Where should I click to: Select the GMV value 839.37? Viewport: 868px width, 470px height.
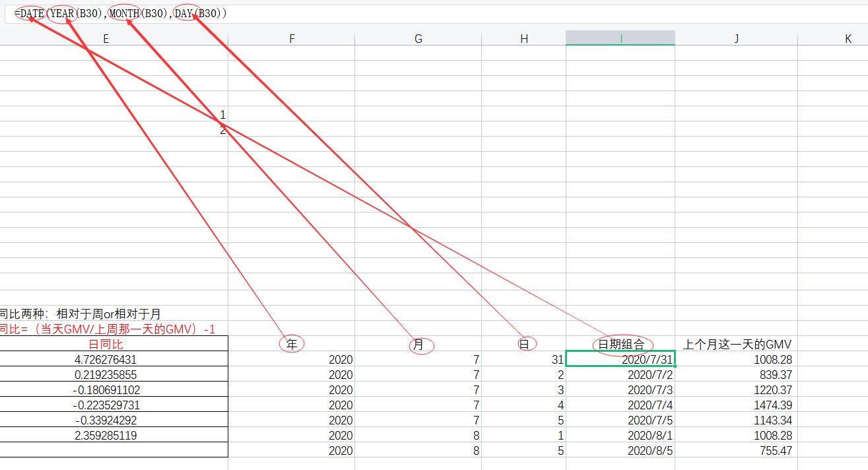pos(737,375)
